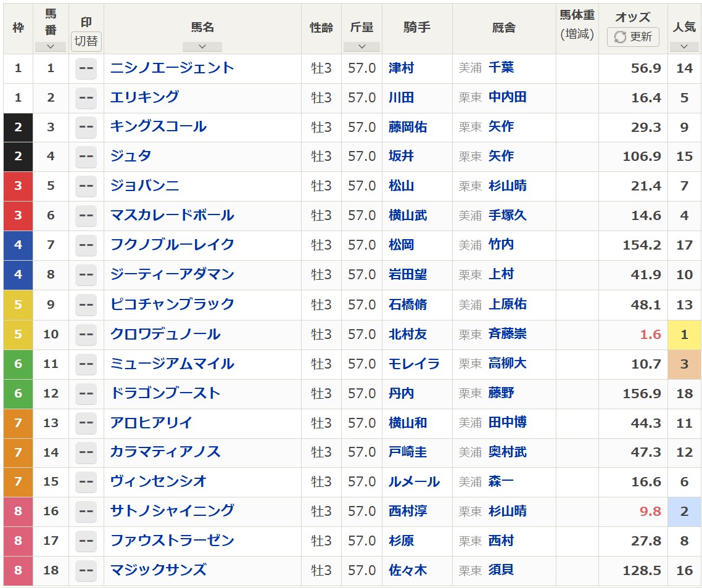This screenshot has width=702, height=588.
Task: Open jockey link 西村淳
Action: pos(408,512)
